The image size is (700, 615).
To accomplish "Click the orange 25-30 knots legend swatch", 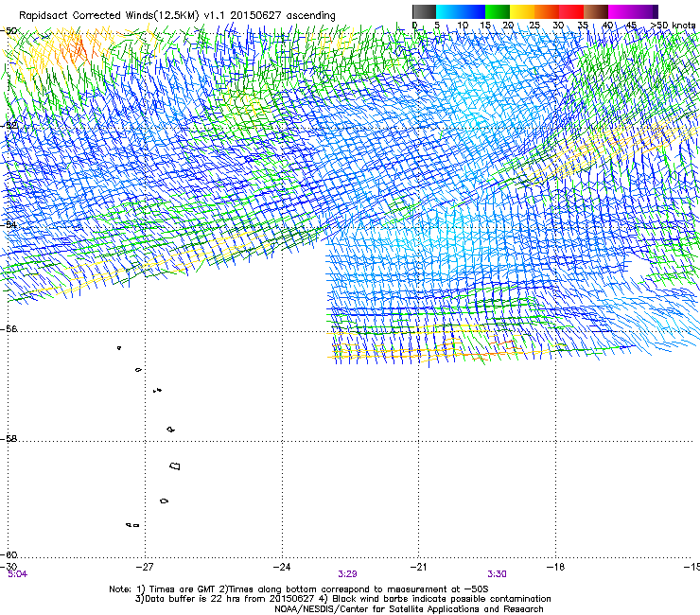I will (x=547, y=11).
